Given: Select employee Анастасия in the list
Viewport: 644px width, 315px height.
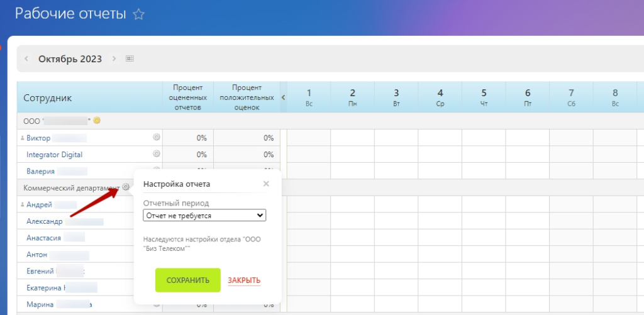Looking at the screenshot, I should point(44,238).
